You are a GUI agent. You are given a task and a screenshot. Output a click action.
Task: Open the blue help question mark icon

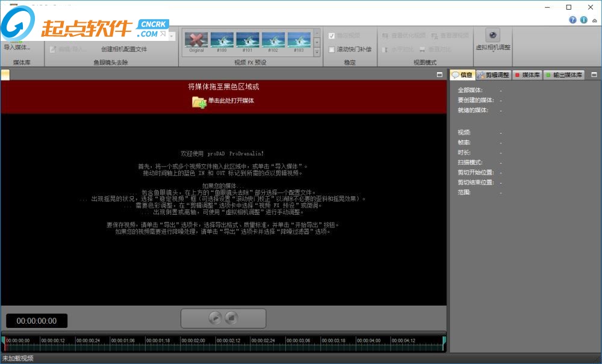573,20
